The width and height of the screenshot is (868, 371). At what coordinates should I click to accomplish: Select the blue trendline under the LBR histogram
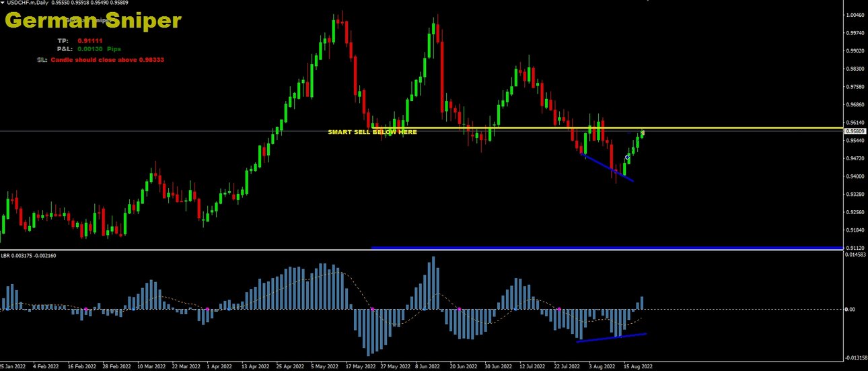tap(611, 337)
